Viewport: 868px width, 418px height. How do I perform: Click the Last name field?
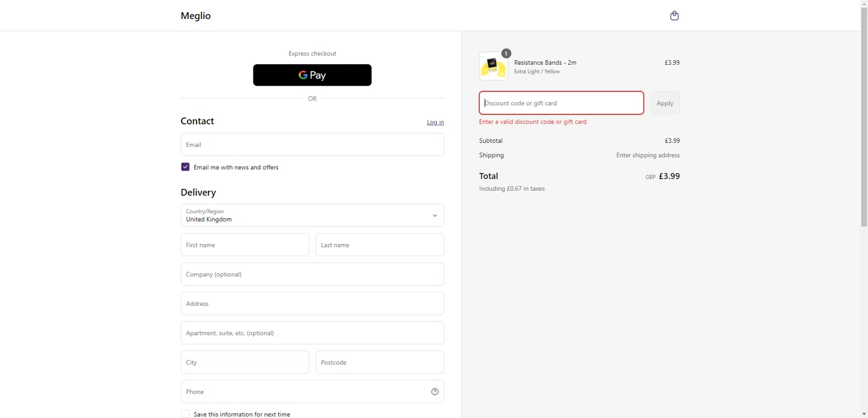[380, 245]
